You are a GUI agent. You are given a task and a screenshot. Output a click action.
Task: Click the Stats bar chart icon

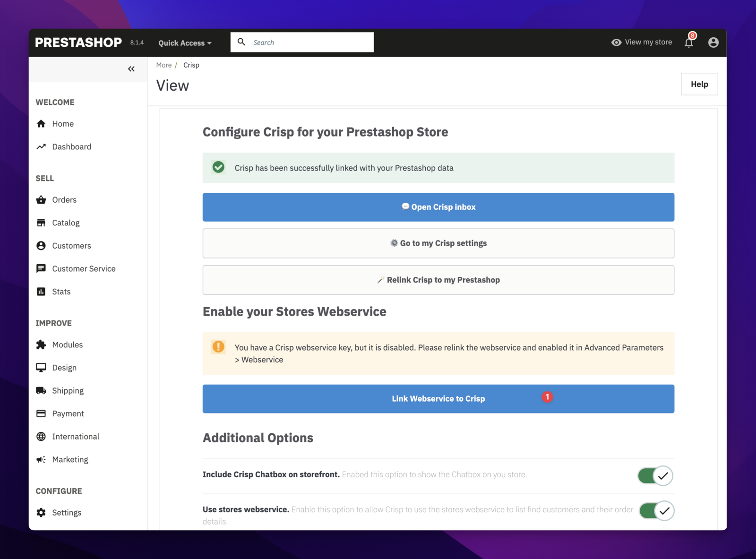pyautogui.click(x=41, y=292)
